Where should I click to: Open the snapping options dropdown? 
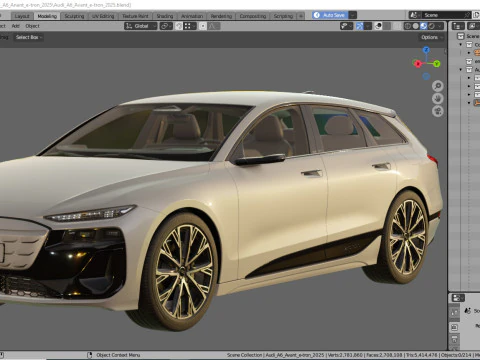coord(190,26)
